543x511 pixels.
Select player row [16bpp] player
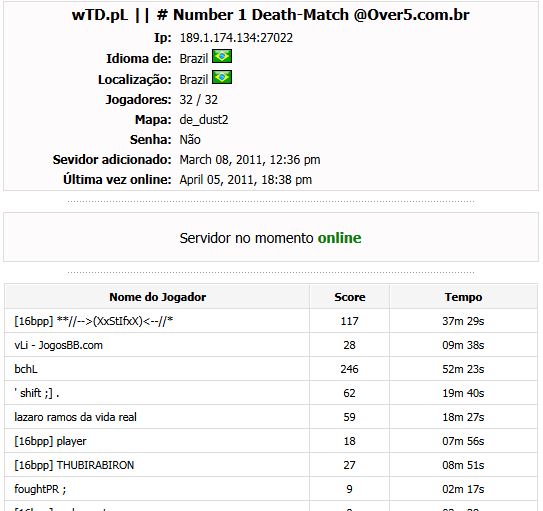pyautogui.click(x=271, y=441)
